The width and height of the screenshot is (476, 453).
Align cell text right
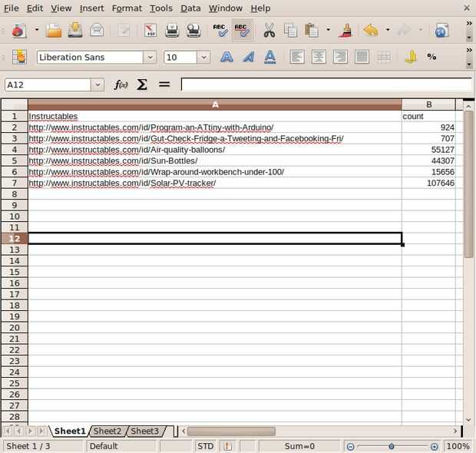click(x=340, y=57)
